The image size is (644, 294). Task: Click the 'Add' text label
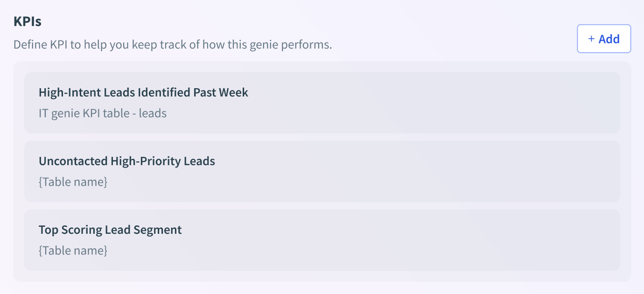point(609,39)
